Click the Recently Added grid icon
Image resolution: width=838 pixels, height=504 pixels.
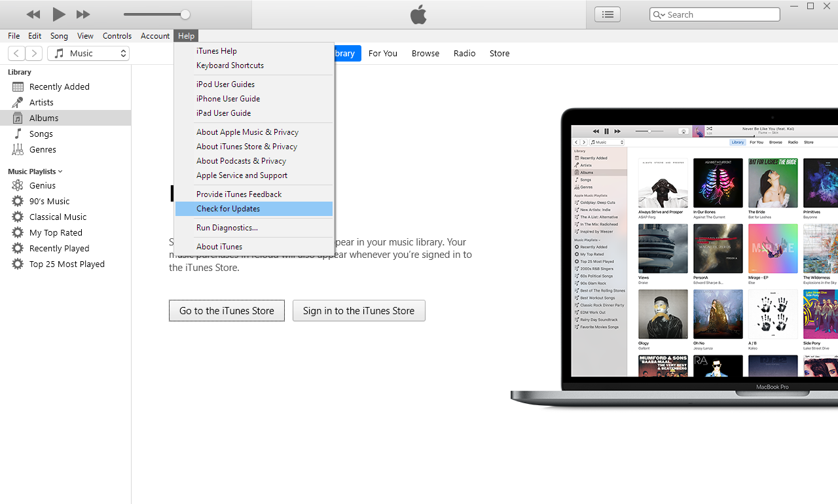[18, 86]
